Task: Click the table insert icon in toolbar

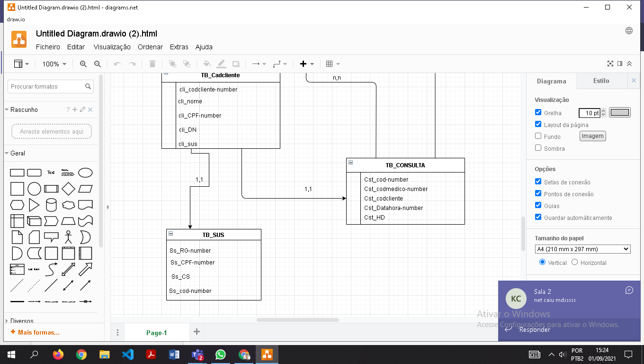Action: 330,64
